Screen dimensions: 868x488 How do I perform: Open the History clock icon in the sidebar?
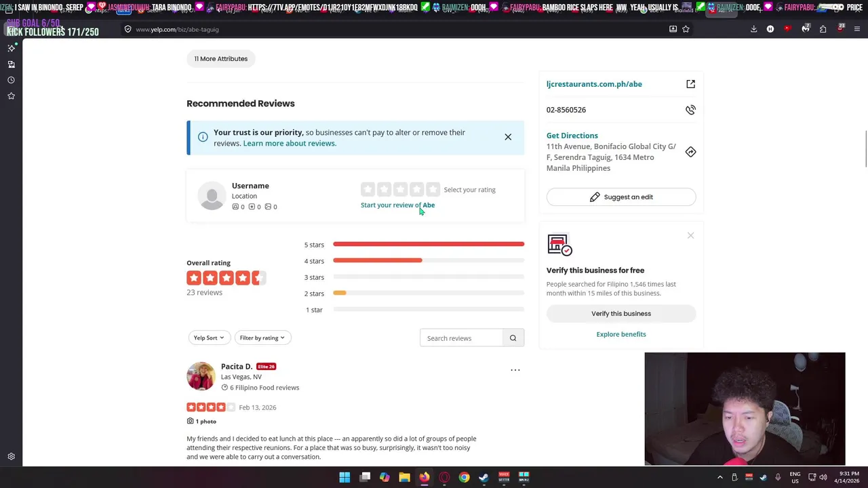[x=12, y=80]
